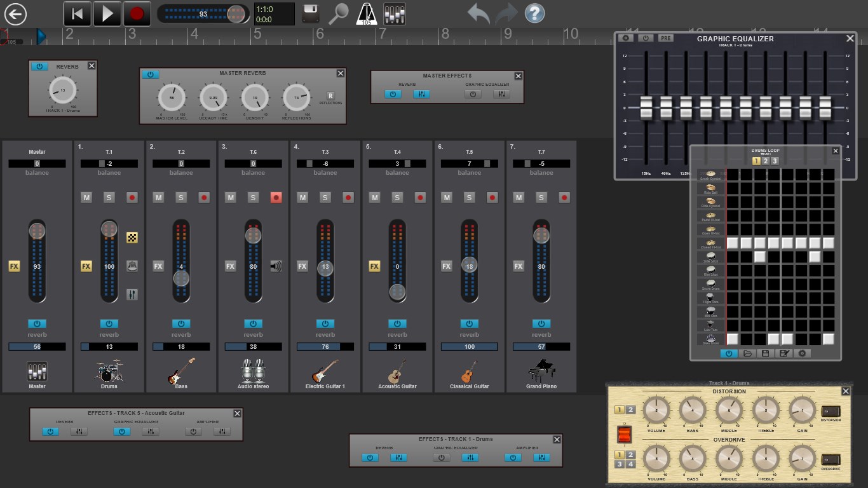Click the reverb send slider on Classical Guitar track
This screenshot has height=488, width=868.
click(x=469, y=346)
